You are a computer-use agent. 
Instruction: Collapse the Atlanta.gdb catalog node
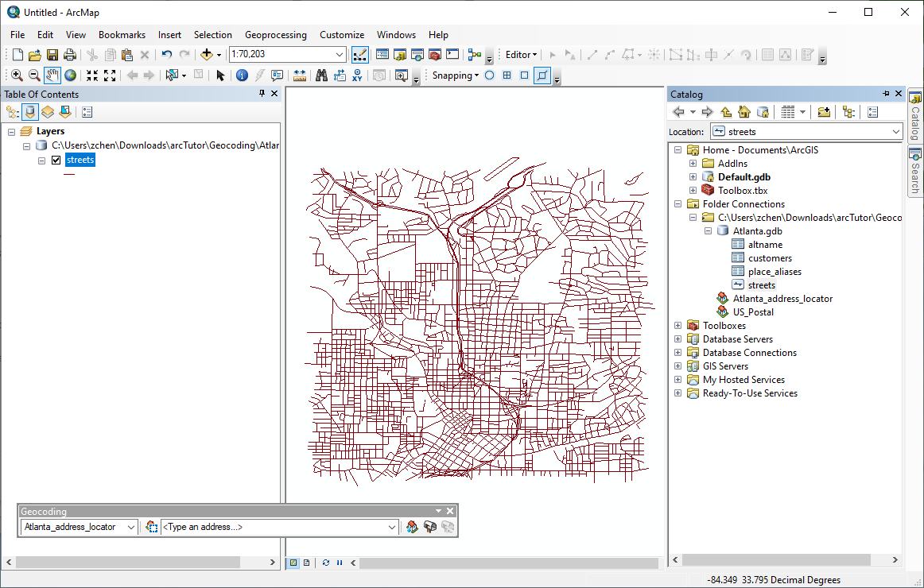pos(709,230)
